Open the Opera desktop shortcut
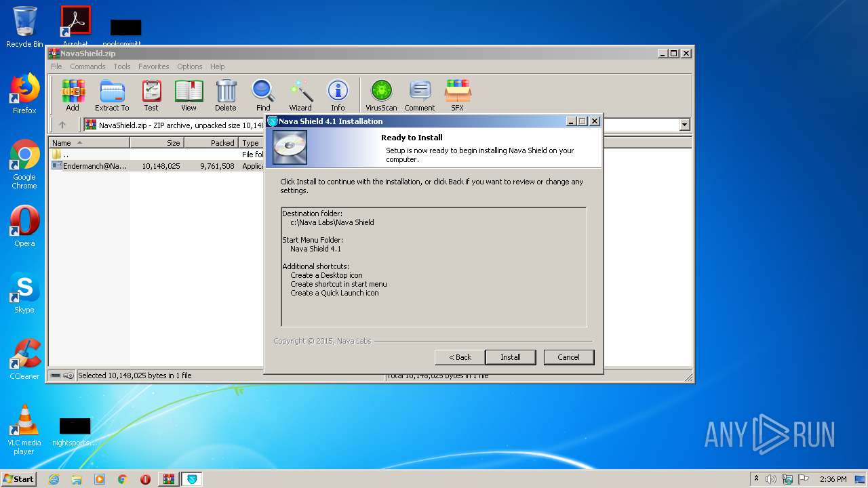Viewport: 868px width, 488px height. click(x=24, y=226)
